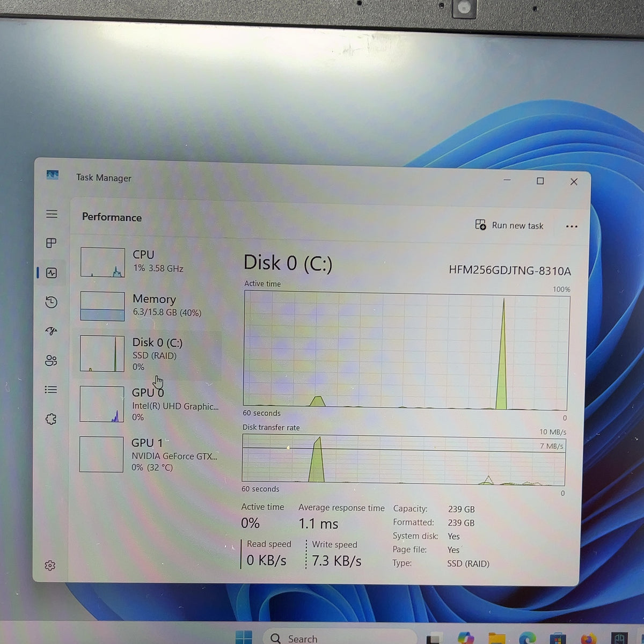Click the CPU usage mini graph thumbnail

pyautogui.click(x=103, y=262)
